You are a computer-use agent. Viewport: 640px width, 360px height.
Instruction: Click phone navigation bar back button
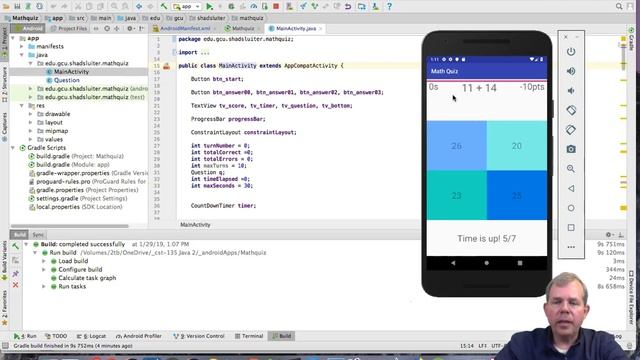453,263
